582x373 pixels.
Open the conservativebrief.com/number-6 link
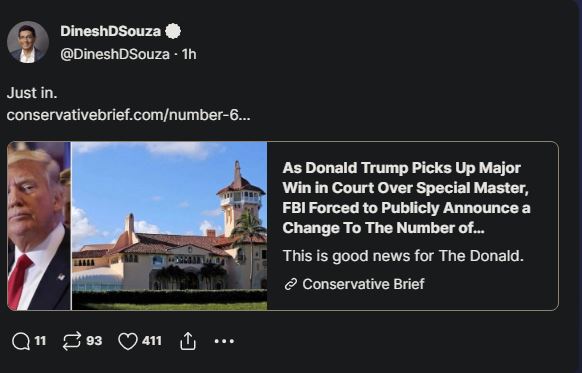pyautogui.click(x=128, y=115)
